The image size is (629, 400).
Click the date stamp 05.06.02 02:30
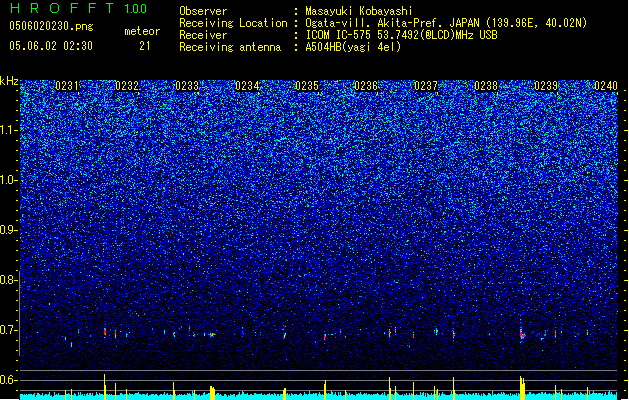pyautogui.click(x=51, y=46)
